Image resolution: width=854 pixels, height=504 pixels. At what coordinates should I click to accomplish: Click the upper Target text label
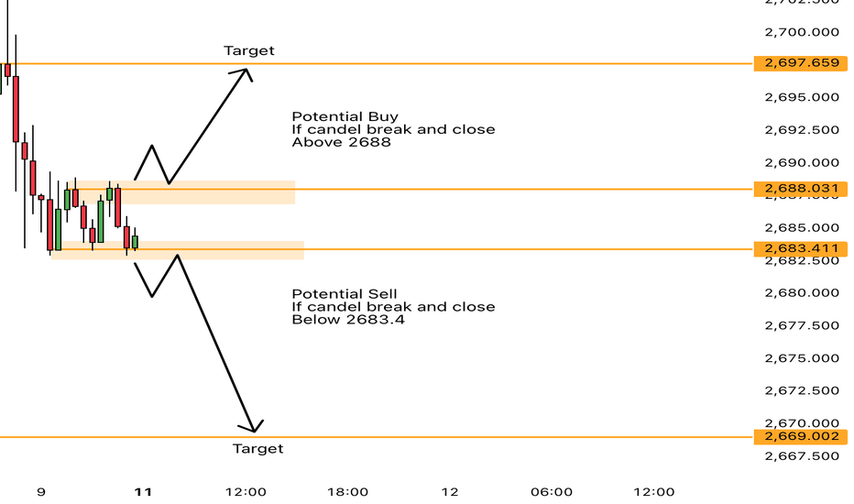[249, 50]
